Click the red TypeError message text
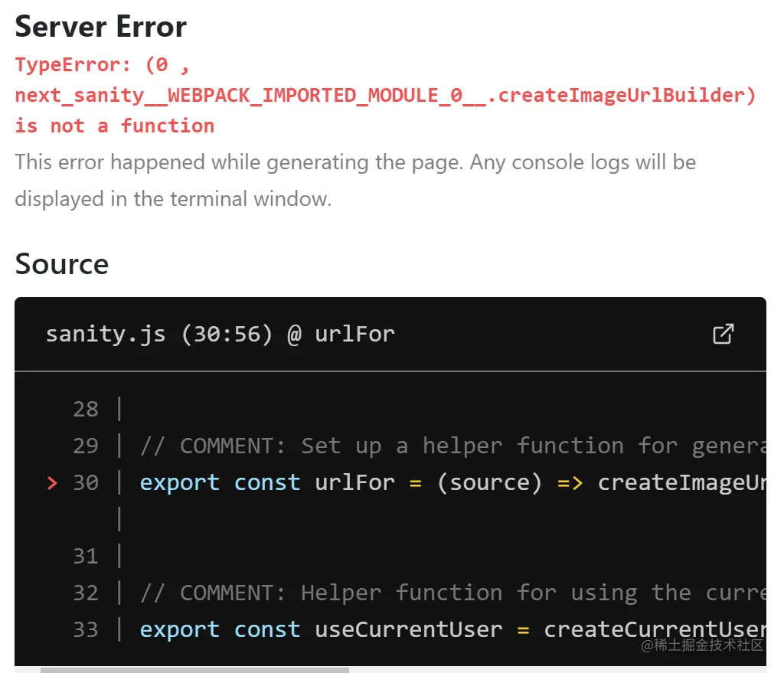Viewport: 784px width, 673px height. (x=385, y=95)
